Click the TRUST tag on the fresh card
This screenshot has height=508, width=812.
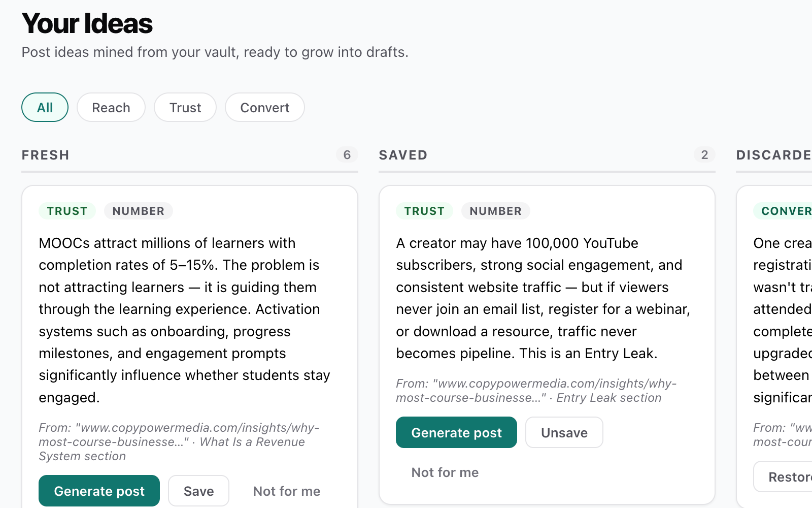(67, 211)
